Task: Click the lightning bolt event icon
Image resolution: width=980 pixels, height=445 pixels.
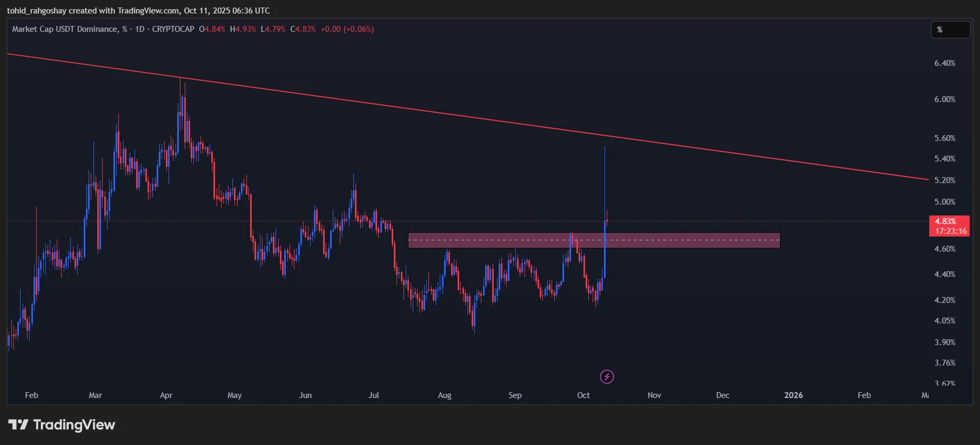Action: click(607, 376)
